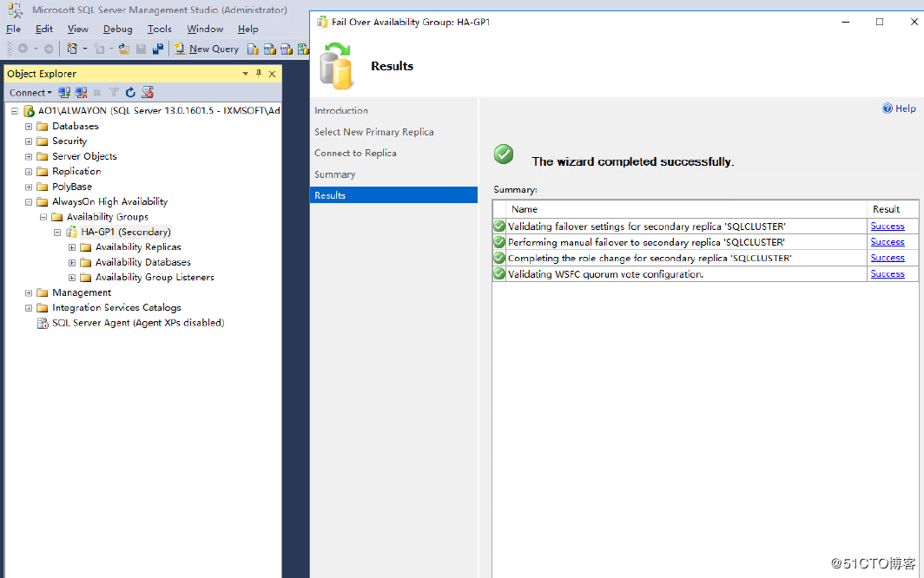Click the Navigate Backward arrow icon
The width and height of the screenshot is (924, 578).
pyautogui.click(x=23, y=49)
